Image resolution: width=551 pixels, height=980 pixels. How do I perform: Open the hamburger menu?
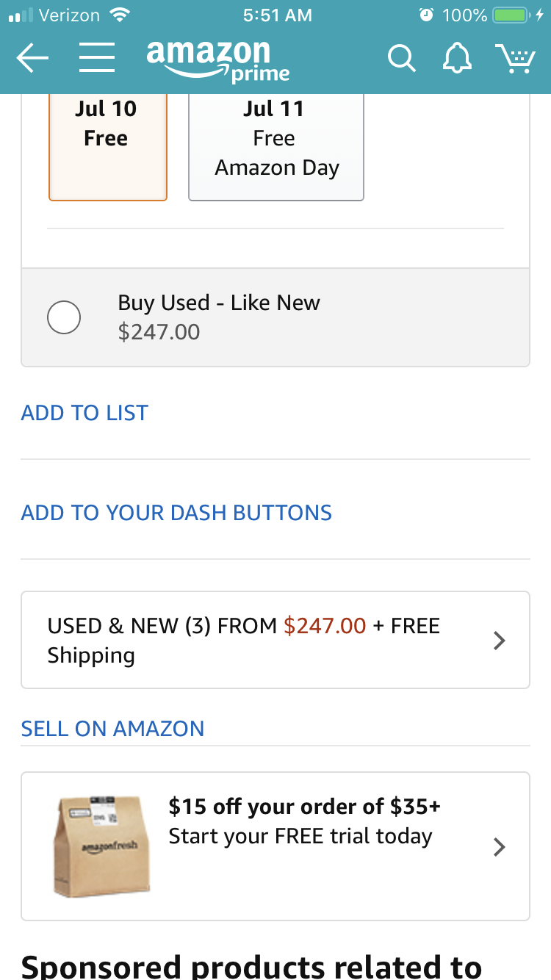[97, 58]
